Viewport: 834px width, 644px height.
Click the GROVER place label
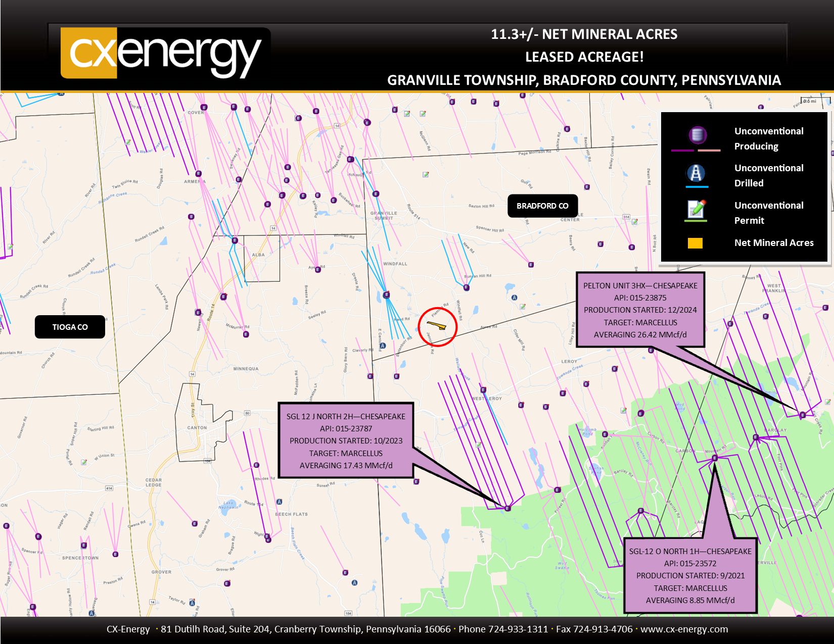click(161, 572)
